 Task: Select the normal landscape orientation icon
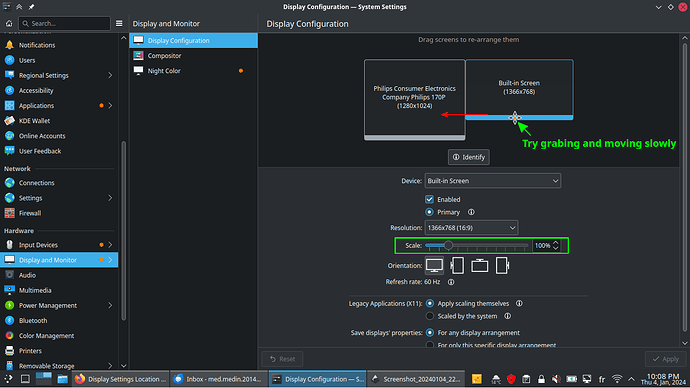point(434,266)
